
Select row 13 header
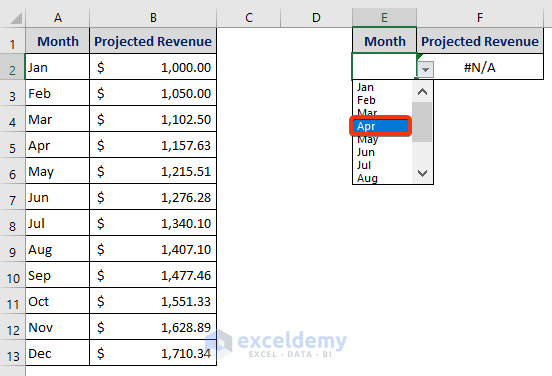coord(12,353)
